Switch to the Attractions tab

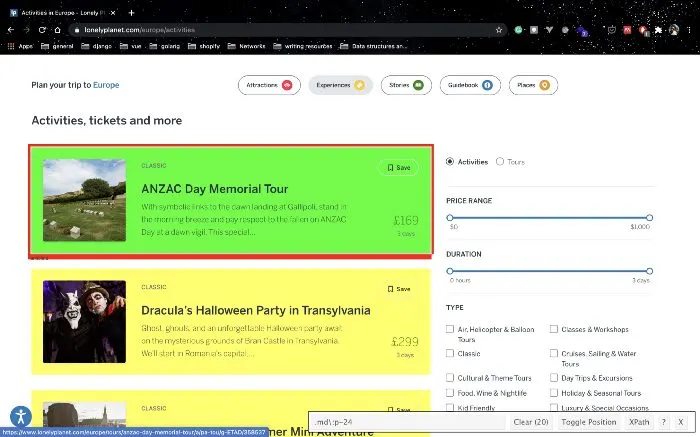pos(269,85)
